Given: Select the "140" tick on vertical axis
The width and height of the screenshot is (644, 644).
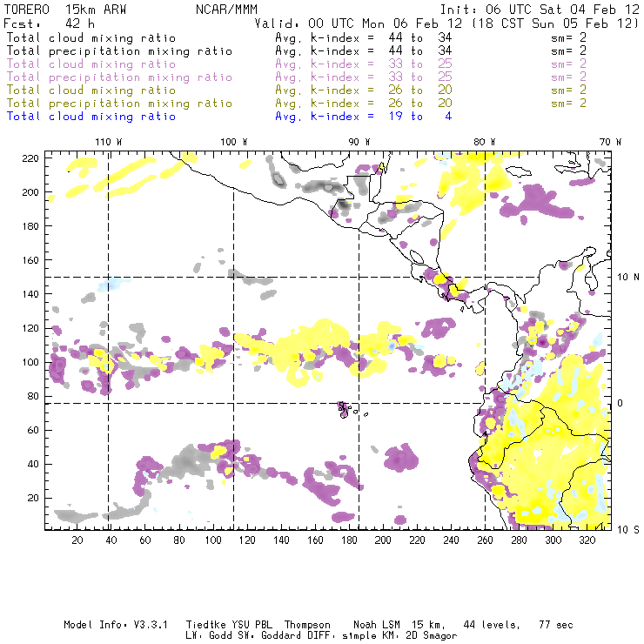Looking at the screenshot, I should [x=30, y=294].
